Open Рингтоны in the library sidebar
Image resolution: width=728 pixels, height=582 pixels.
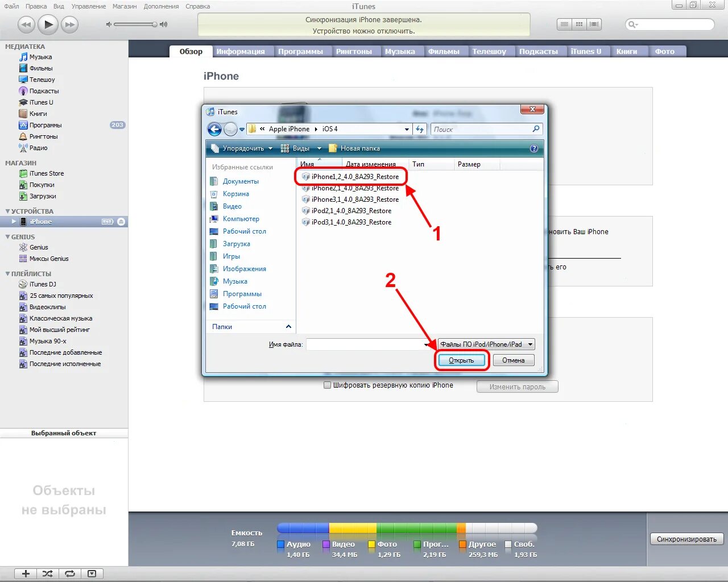tap(43, 136)
